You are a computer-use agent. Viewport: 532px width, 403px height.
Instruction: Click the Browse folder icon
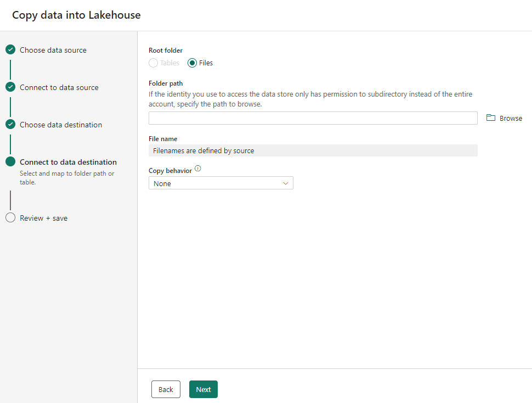pos(491,118)
